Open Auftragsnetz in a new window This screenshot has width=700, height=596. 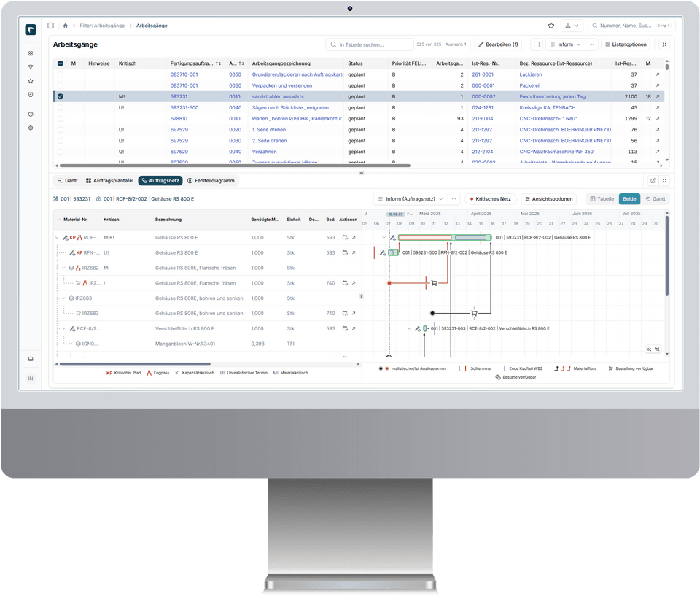click(x=653, y=180)
